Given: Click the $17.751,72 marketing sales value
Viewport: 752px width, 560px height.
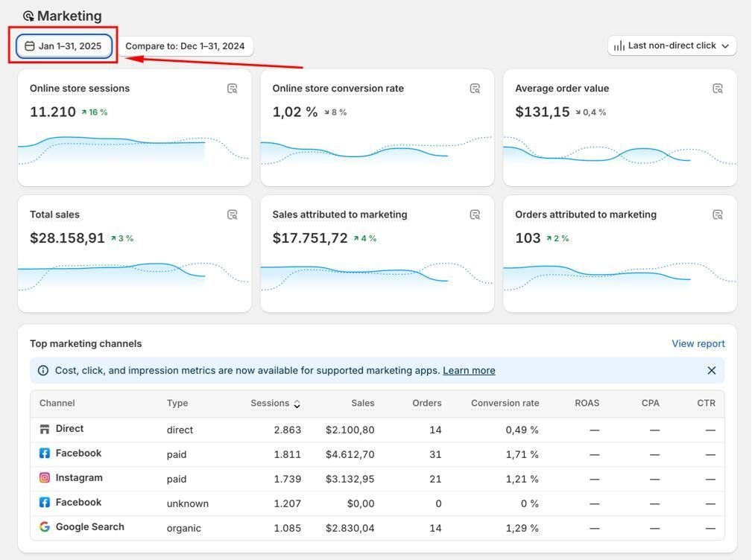Looking at the screenshot, I should coord(310,238).
